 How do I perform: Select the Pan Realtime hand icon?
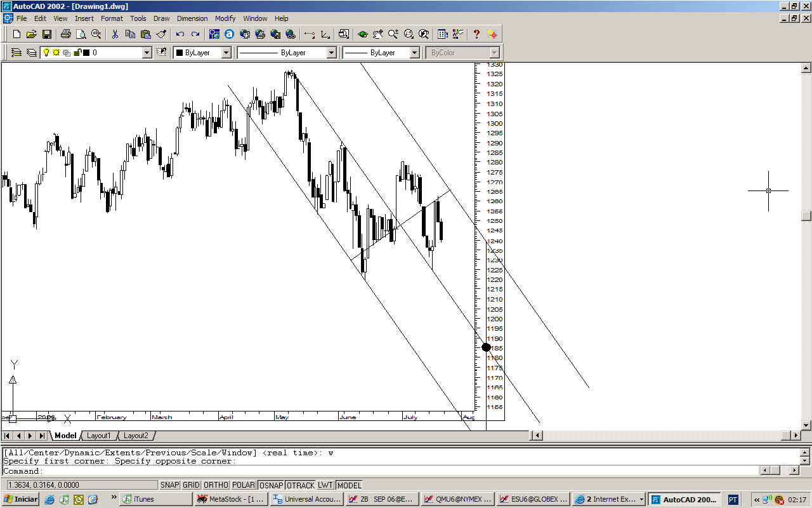(x=378, y=34)
